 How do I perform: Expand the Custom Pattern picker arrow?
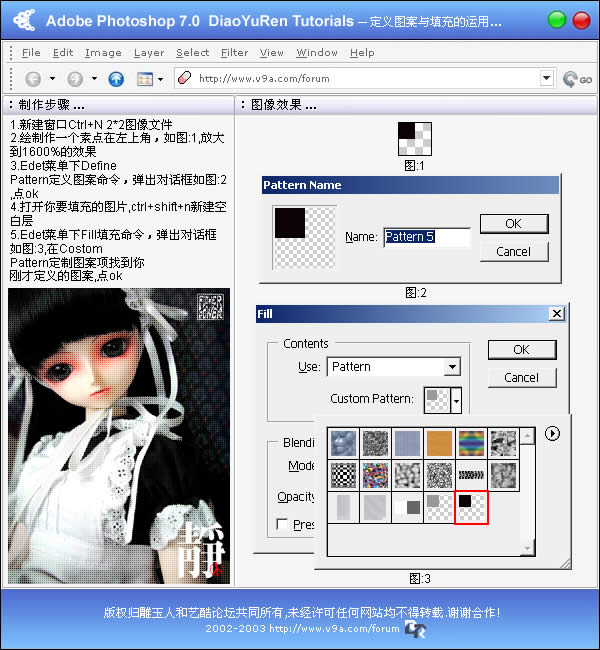point(456,400)
